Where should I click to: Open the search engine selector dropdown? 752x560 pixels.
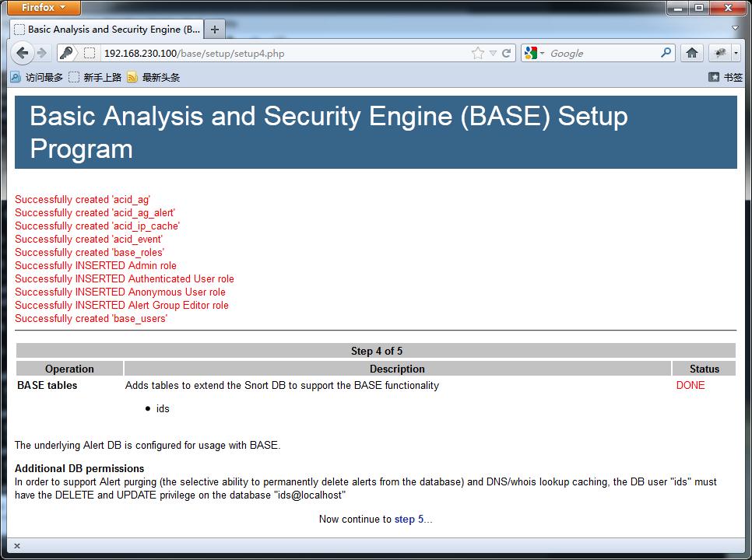coord(534,53)
